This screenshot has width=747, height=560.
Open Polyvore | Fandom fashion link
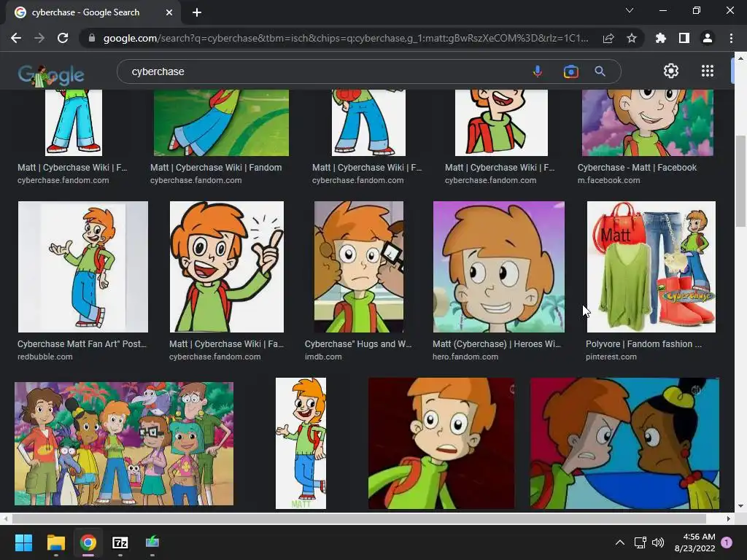(643, 344)
